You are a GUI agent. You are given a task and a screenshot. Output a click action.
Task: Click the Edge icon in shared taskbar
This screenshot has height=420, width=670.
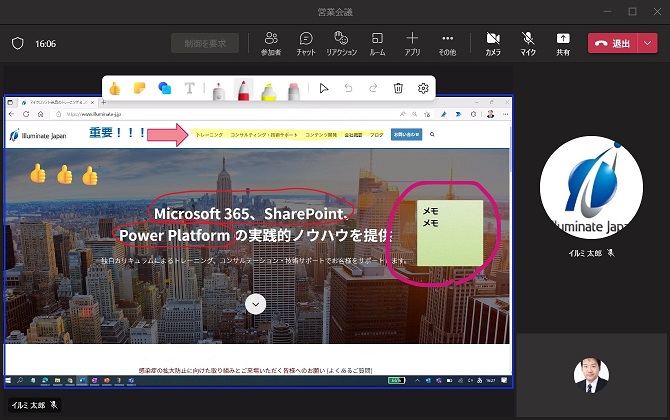(45, 380)
